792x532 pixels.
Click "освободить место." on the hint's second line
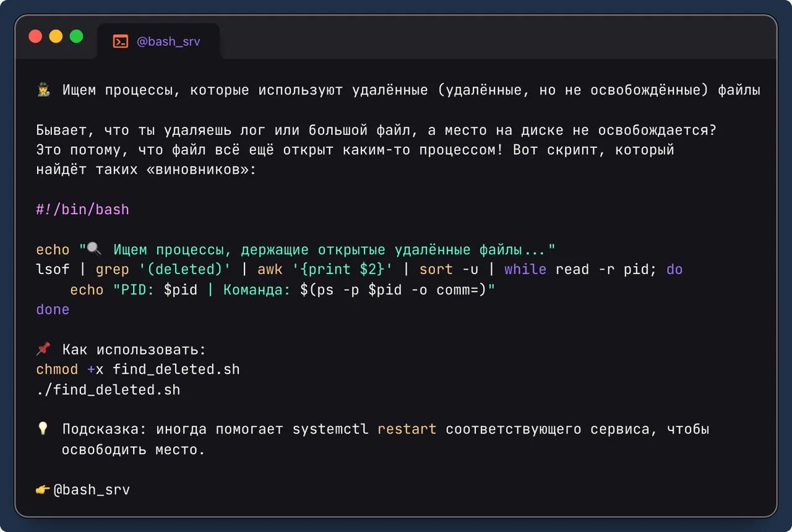coord(133,450)
